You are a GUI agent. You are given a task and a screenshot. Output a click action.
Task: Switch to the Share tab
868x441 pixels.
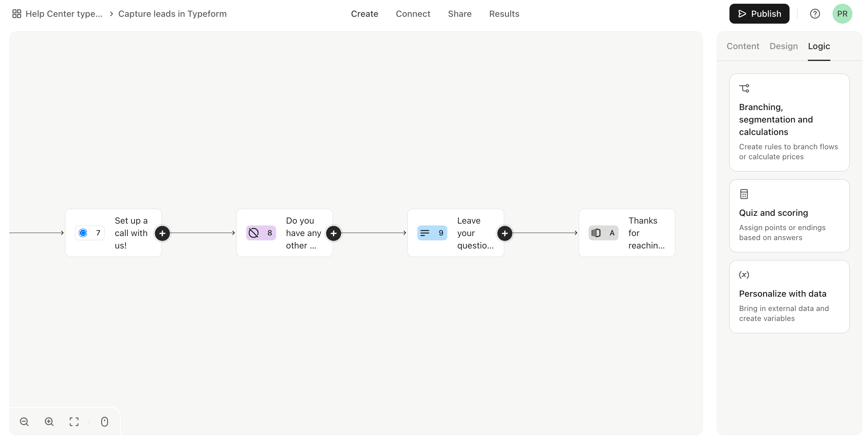click(460, 14)
